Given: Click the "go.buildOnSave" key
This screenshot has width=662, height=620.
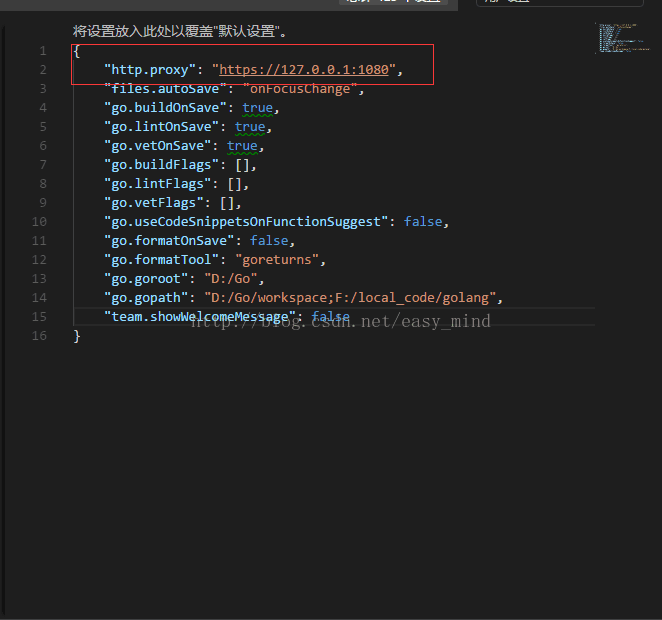Looking at the screenshot, I should pos(165,108).
